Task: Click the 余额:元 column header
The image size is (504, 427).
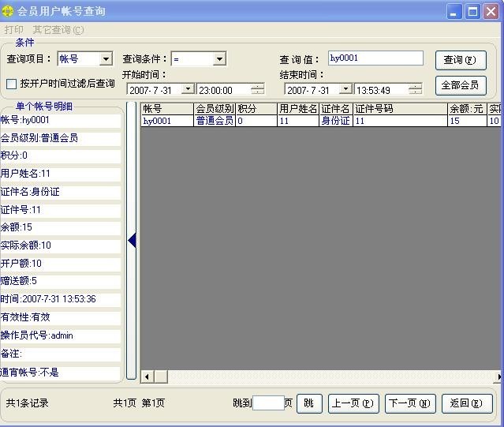Action: pyautogui.click(x=467, y=109)
